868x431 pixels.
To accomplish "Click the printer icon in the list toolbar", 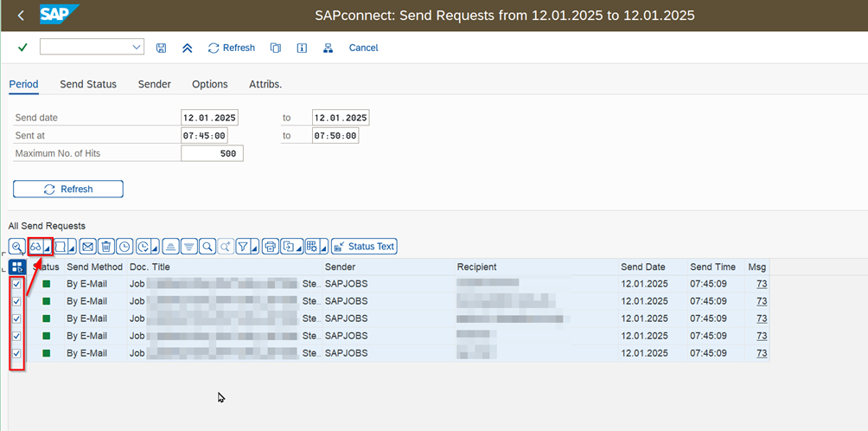I will coord(271,247).
